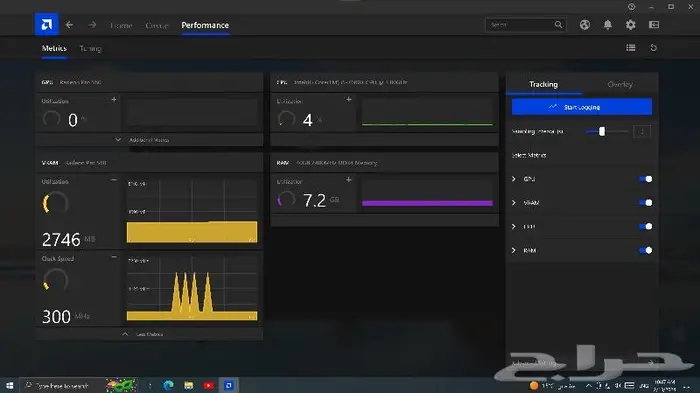700x393 pixels.
Task: Expand the RAM metrics row chevron
Action: (514, 251)
